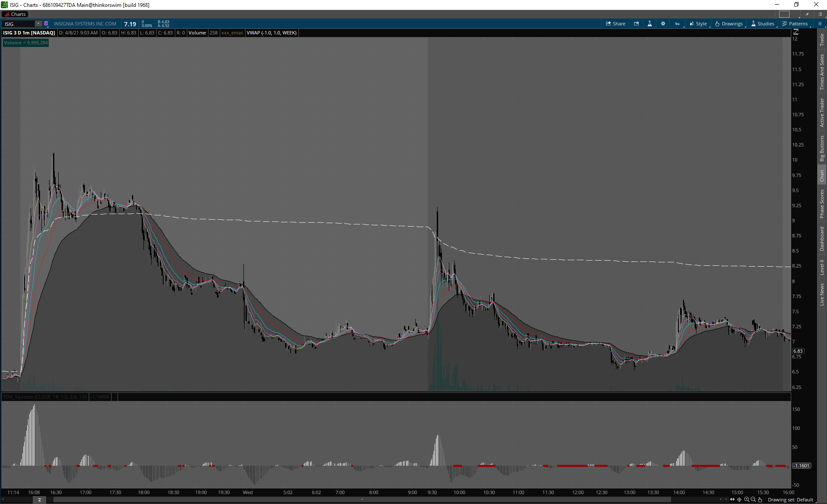The image size is (827, 504).
Task: Click the quick chart price alert icon
Action: point(636,24)
